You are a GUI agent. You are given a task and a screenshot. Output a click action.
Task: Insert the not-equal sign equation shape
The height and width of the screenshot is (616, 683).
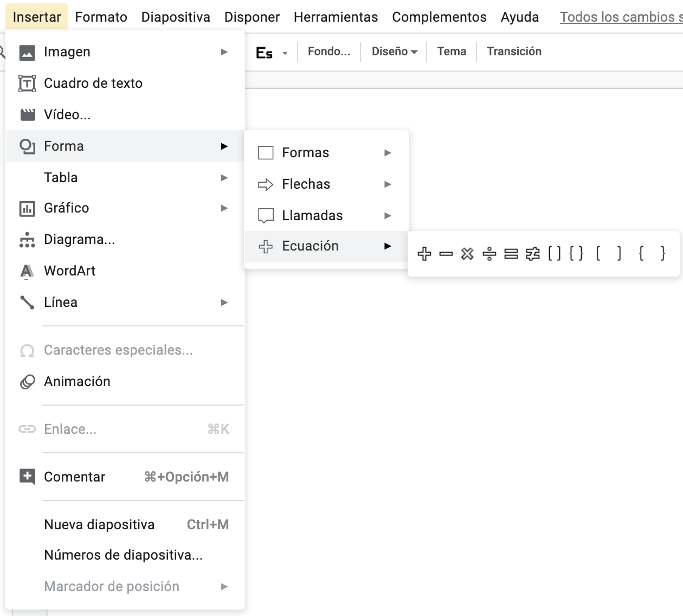point(532,253)
